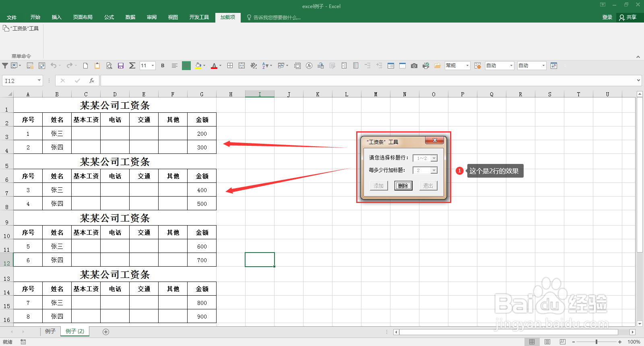Viewport: 644px width, 346px height.
Task: Click the Select All corner triangle
Action: [x=10, y=94]
